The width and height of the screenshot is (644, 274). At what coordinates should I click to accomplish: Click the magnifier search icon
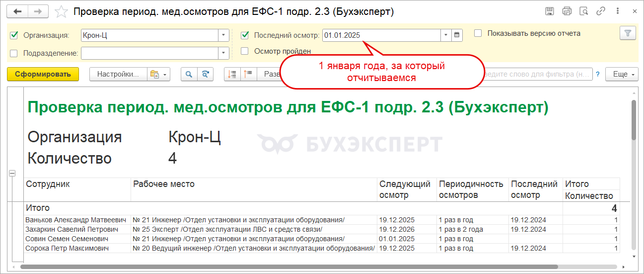click(189, 74)
